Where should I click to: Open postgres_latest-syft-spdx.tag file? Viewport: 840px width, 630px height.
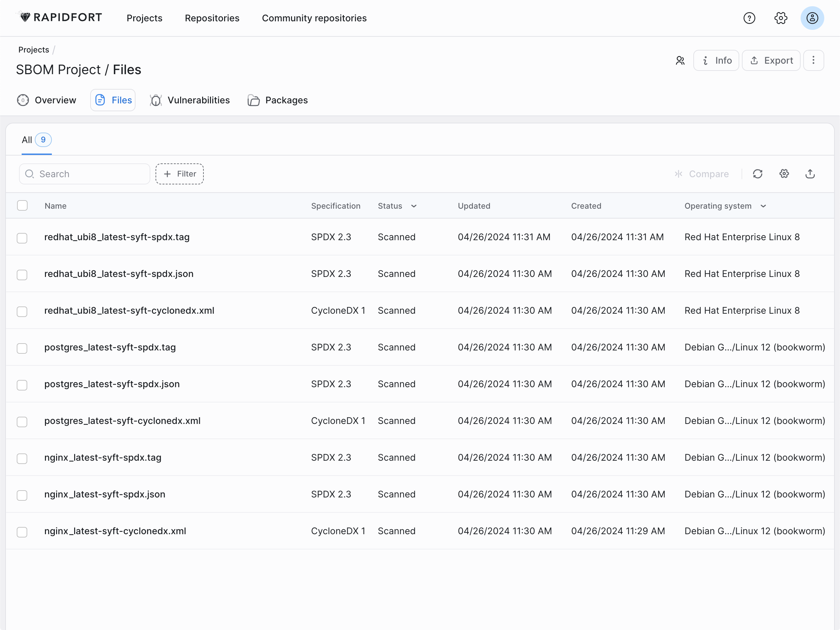(110, 347)
